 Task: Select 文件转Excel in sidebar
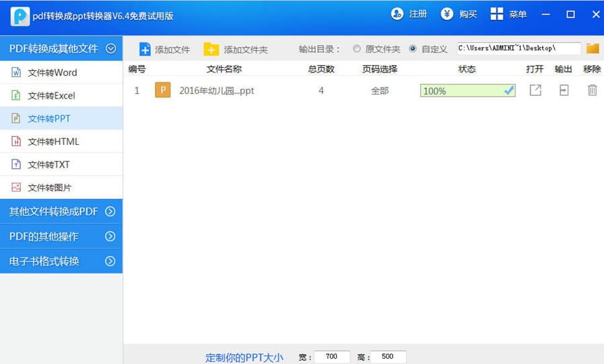(x=51, y=96)
